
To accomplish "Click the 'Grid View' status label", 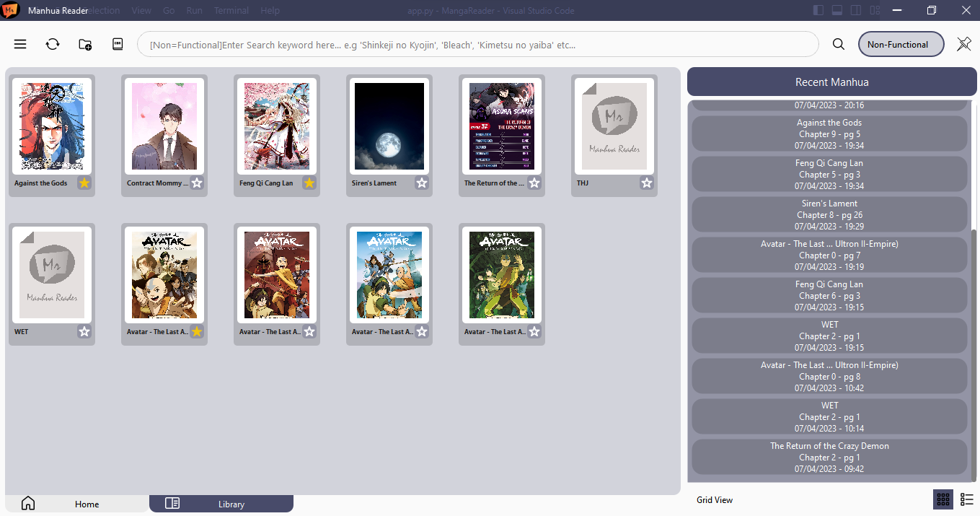I will pos(715,500).
